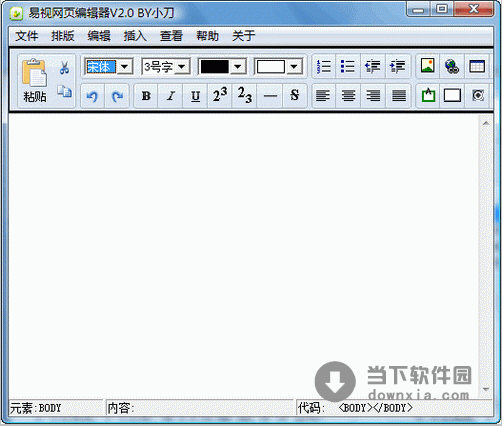The image size is (502, 426).
Task: Justify the text alignment
Action: click(399, 96)
